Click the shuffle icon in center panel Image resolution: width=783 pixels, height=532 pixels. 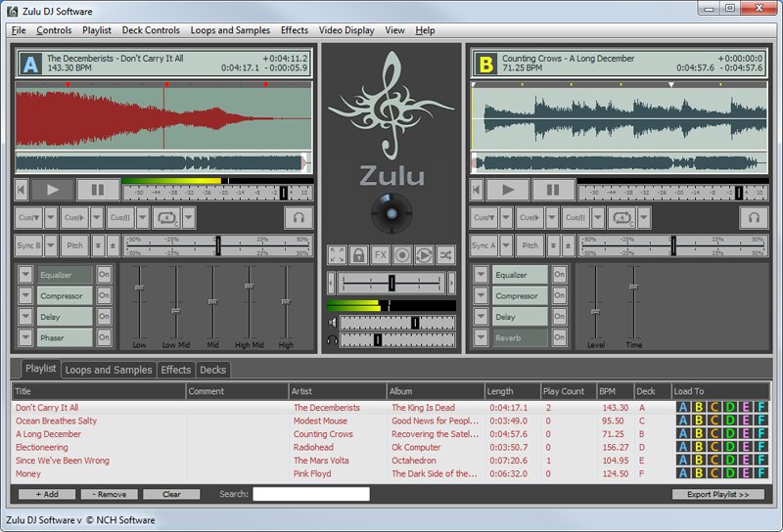click(444, 255)
